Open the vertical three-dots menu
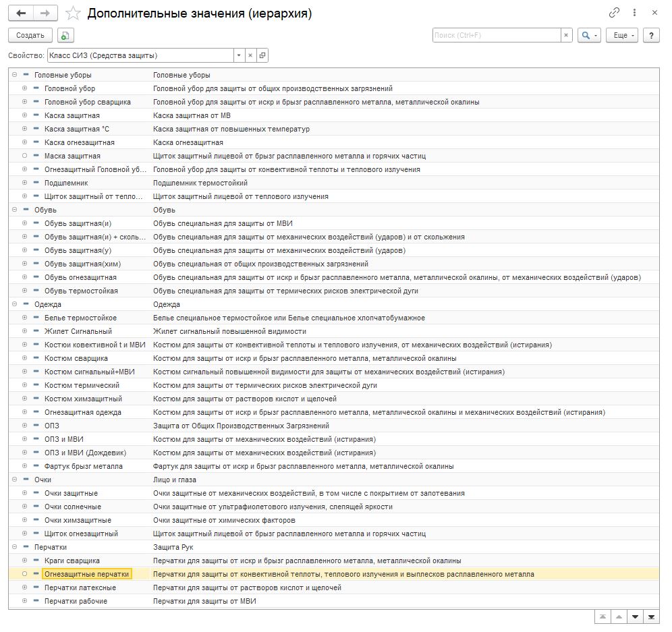This screenshot has width=672, height=632. [634, 13]
